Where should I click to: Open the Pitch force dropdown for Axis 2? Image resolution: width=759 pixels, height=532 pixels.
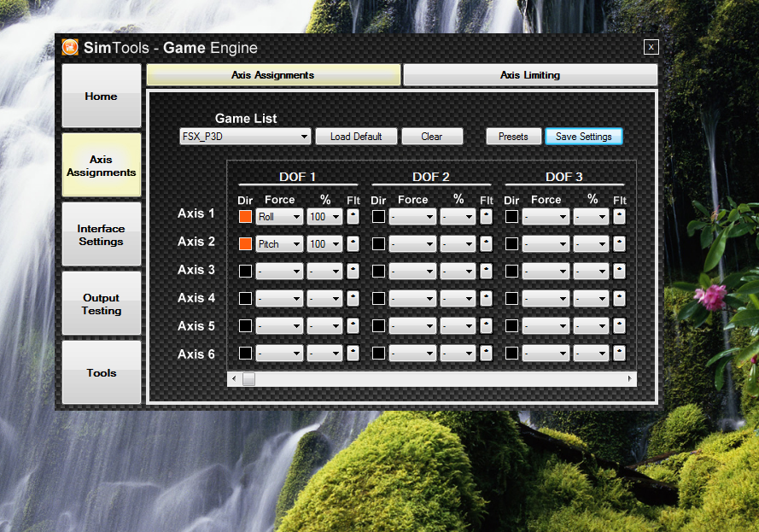[279, 244]
